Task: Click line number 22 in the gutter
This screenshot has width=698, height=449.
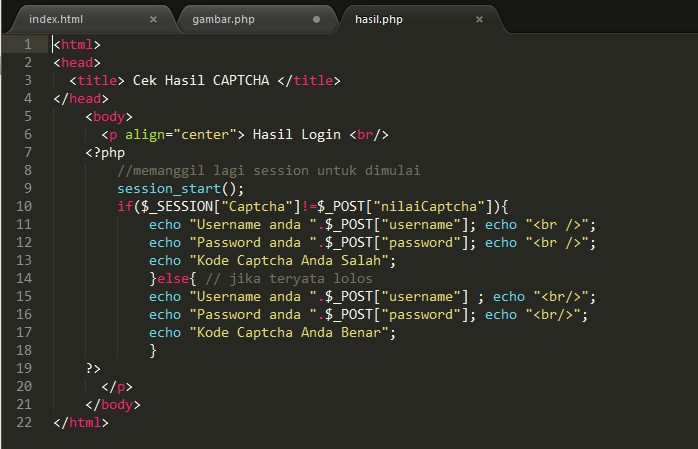Action: pos(24,422)
